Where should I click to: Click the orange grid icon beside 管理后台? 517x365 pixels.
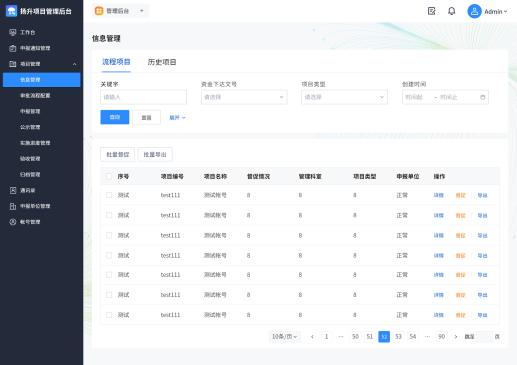(99, 11)
